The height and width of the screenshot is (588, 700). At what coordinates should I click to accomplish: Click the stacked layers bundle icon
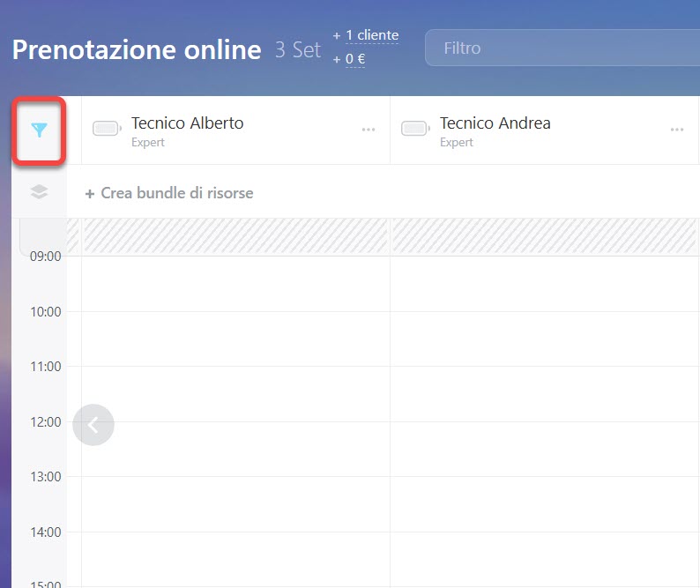[39, 192]
